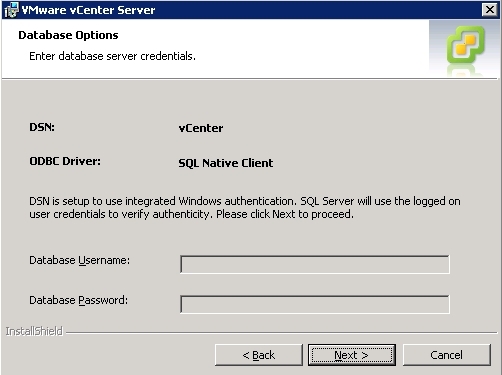Viewport: 502px width, 375px height.
Task: Click the 'ODBC Driver:' label
Action: coord(65,161)
